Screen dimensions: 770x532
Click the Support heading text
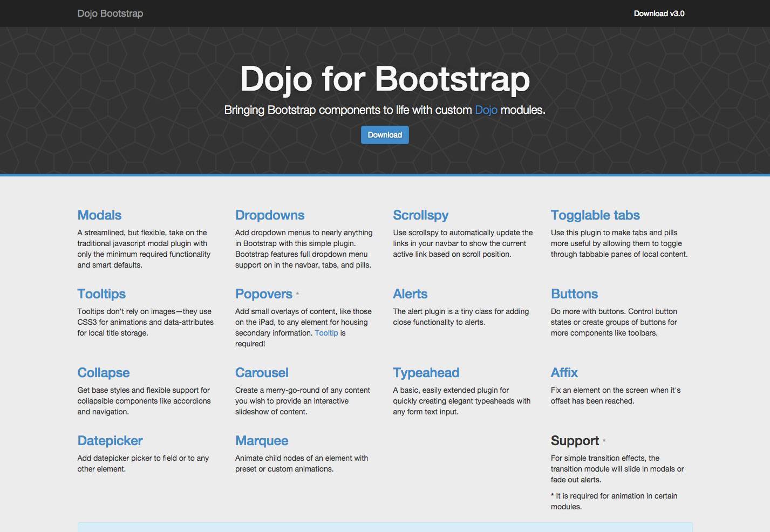click(x=575, y=440)
